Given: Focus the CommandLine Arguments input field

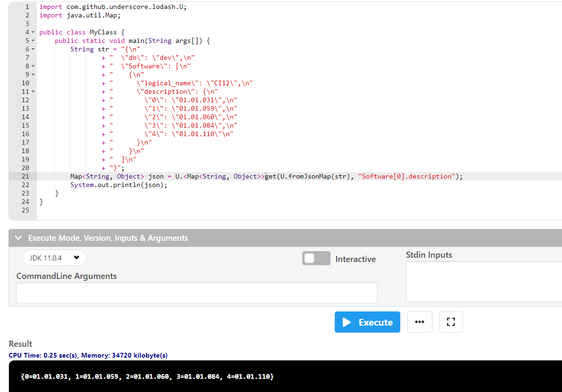Looking at the screenshot, I should (197, 293).
